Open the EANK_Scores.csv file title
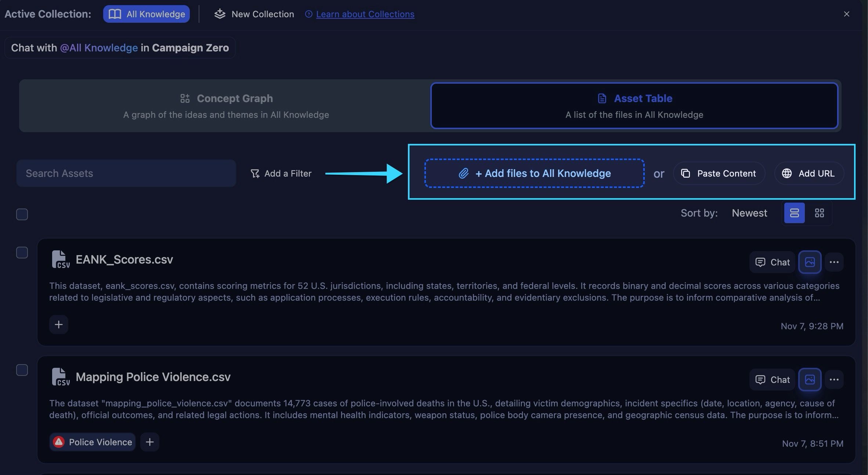868x475 pixels. point(124,260)
